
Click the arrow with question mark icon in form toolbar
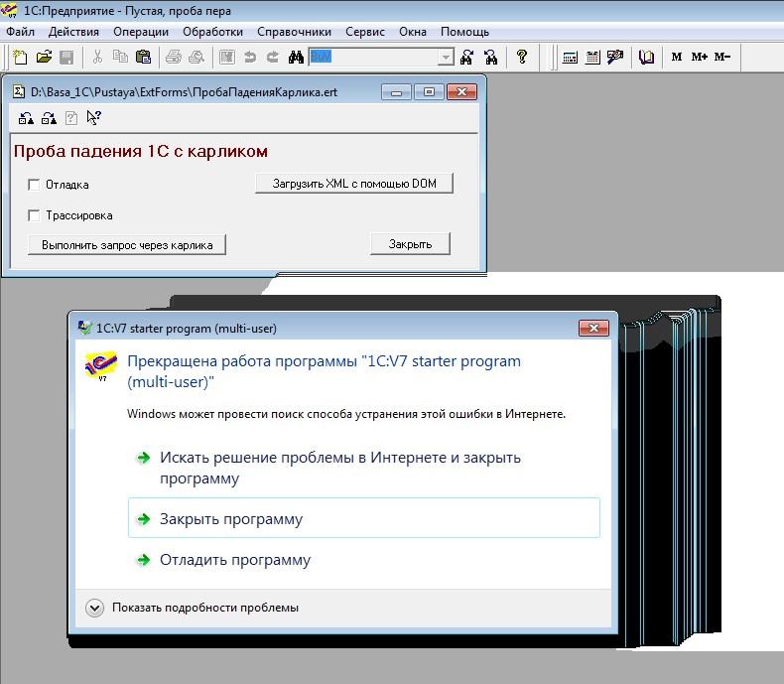(x=94, y=118)
